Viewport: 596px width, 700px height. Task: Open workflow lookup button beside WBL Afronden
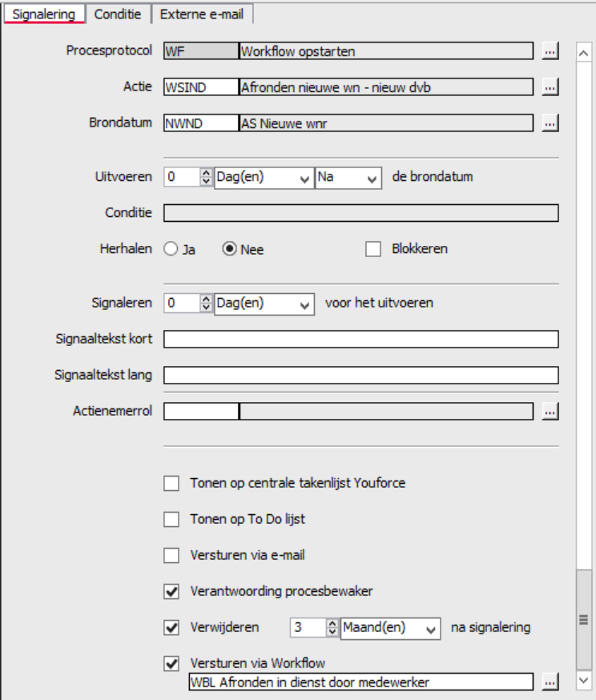[x=550, y=682]
